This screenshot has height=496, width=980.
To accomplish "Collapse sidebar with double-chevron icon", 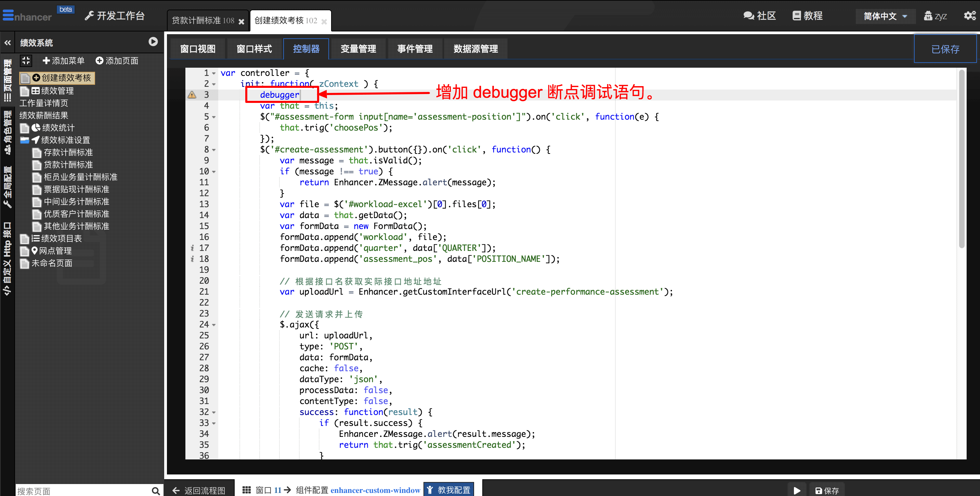I will point(8,43).
